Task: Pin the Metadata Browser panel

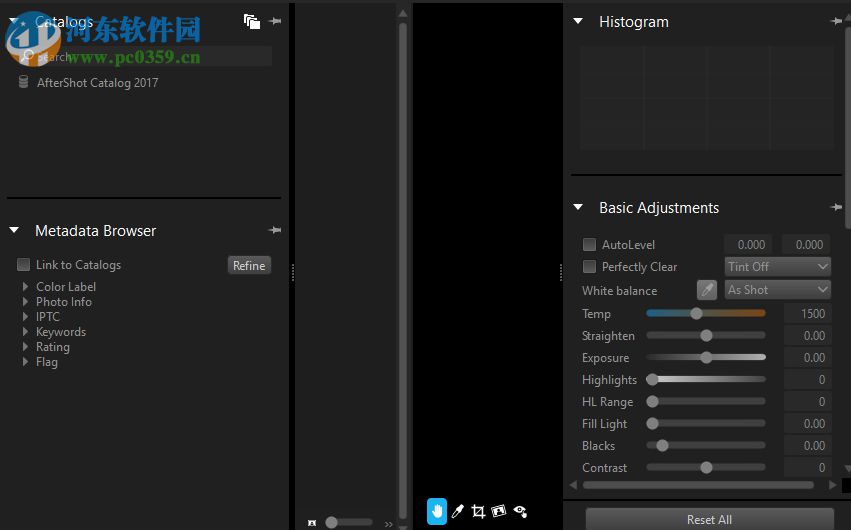Action: 275,230
